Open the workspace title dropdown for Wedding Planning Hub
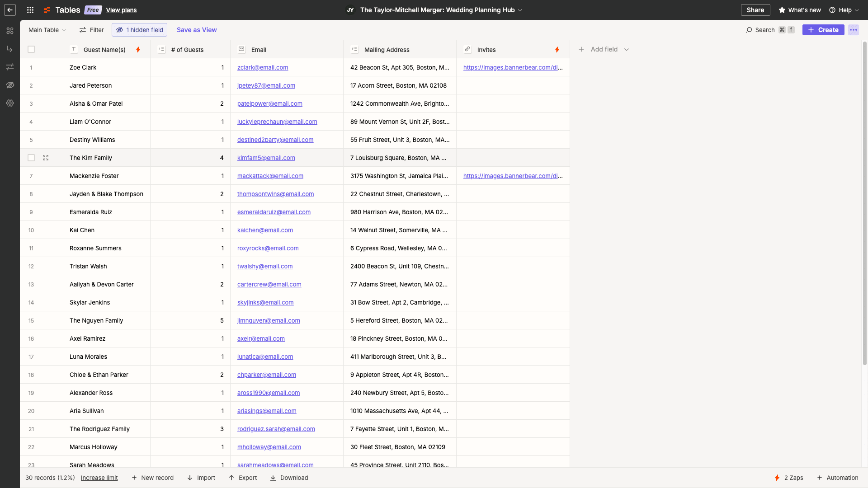 [520, 9]
